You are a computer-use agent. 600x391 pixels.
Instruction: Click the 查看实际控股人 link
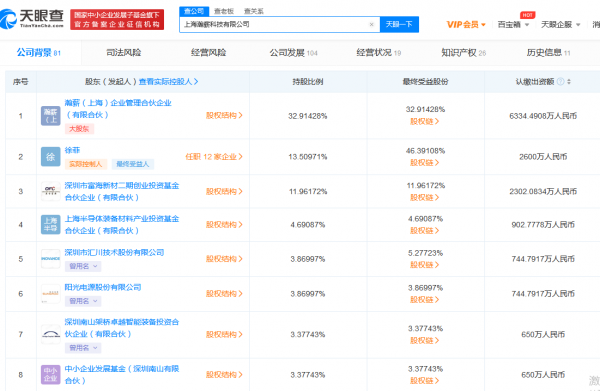[168, 81]
